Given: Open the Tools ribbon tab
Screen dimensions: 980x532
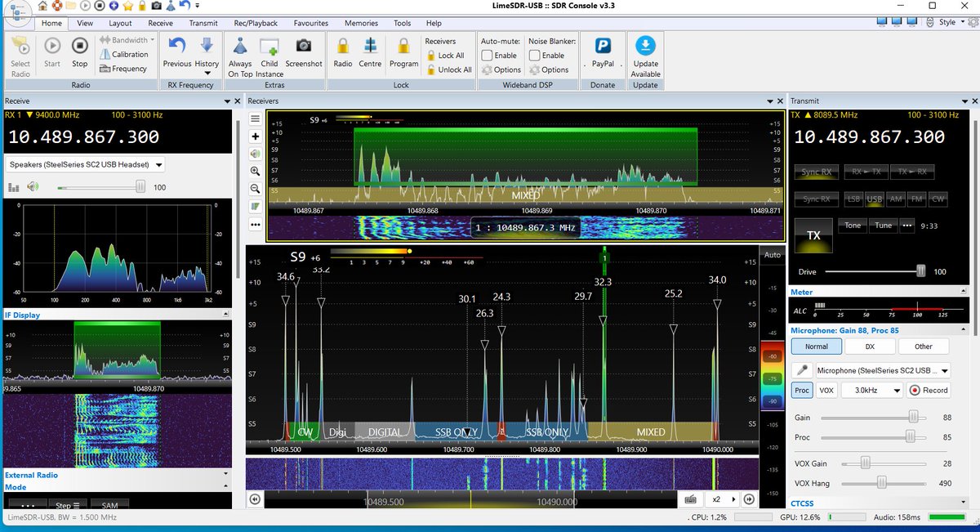Looking at the screenshot, I should (x=402, y=24).
